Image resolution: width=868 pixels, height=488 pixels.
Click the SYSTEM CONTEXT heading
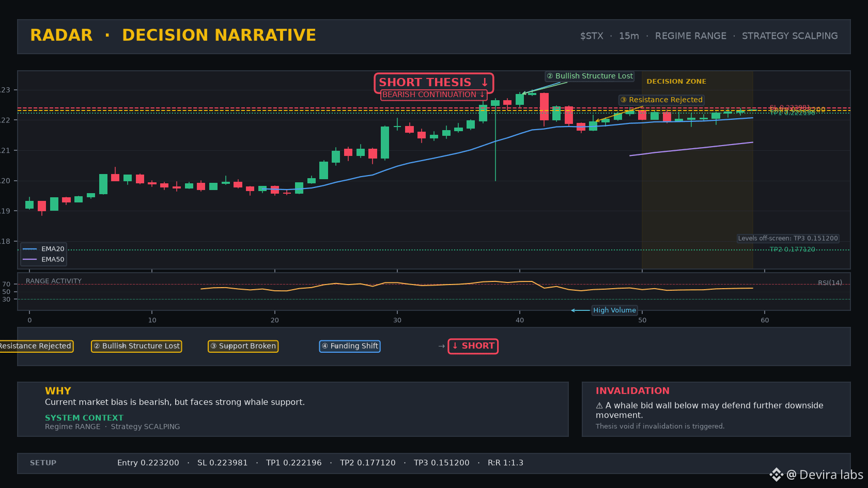tap(84, 418)
